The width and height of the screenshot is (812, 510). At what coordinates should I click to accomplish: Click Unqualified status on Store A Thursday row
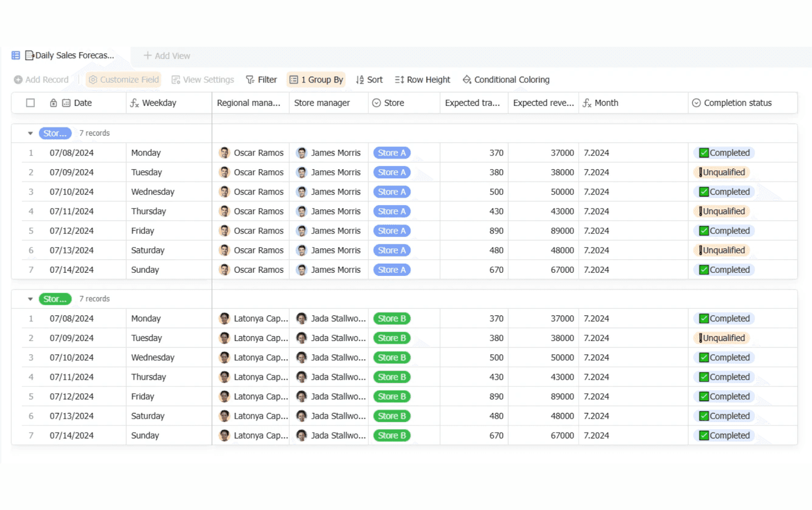[x=722, y=211]
